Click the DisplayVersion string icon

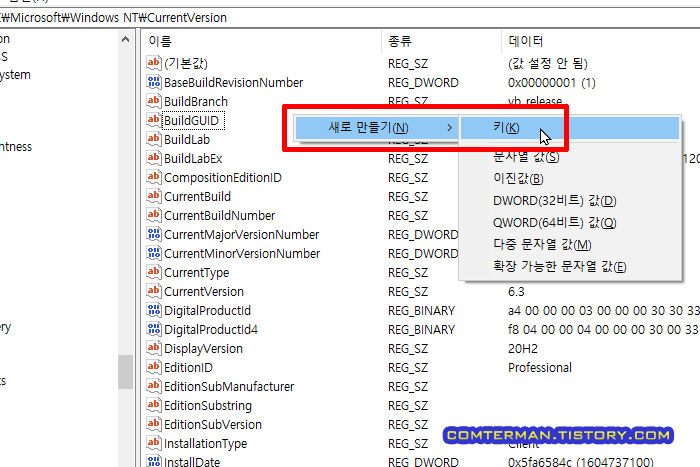pyautogui.click(x=154, y=348)
